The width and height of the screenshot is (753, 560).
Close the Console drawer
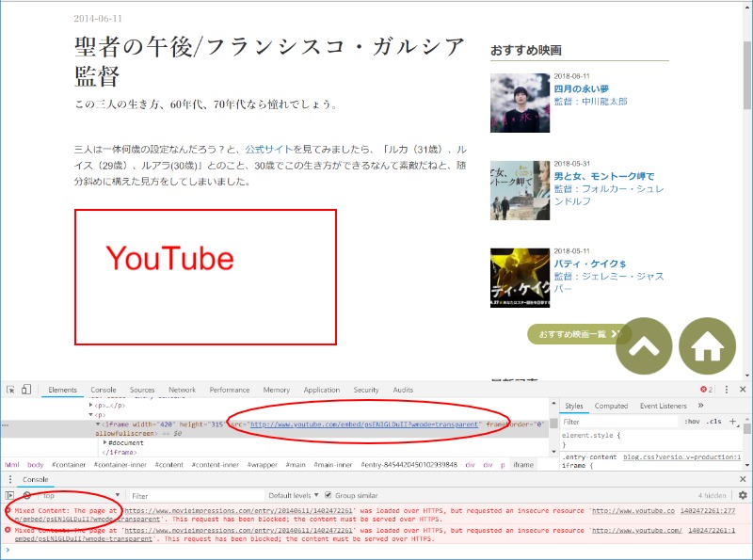coord(743,479)
